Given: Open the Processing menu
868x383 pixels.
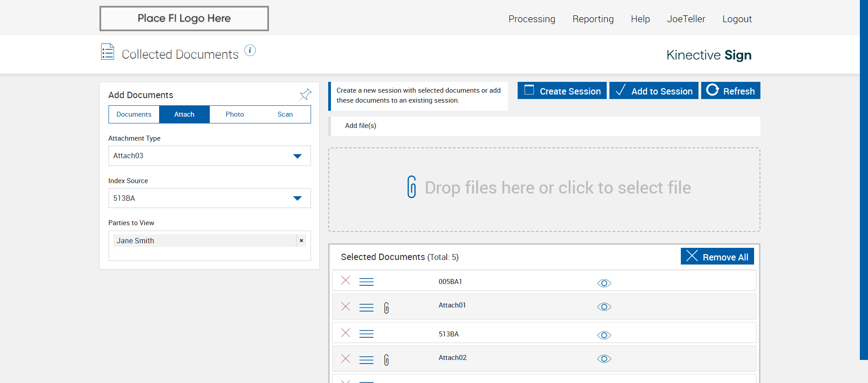Looking at the screenshot, I should coord(532,19).
